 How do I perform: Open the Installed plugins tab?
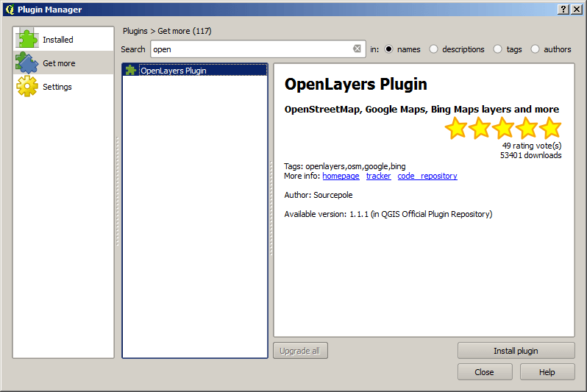[64, 39]
